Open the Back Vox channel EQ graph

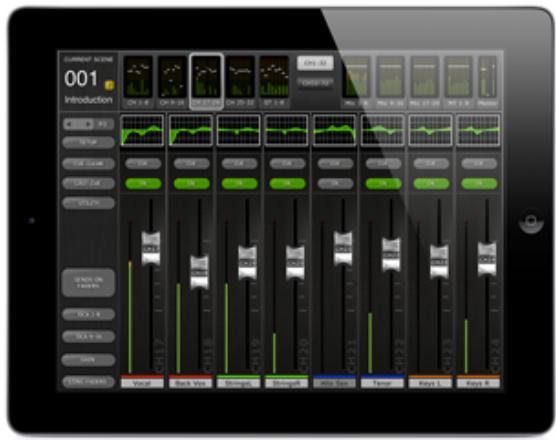(x=191, y=130)
